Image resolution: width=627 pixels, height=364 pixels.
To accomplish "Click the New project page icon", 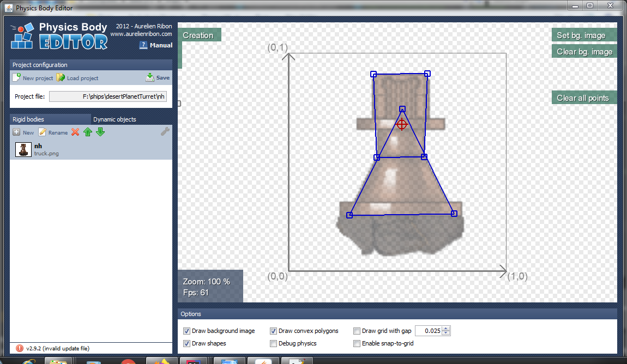I will tap(16, 77).
